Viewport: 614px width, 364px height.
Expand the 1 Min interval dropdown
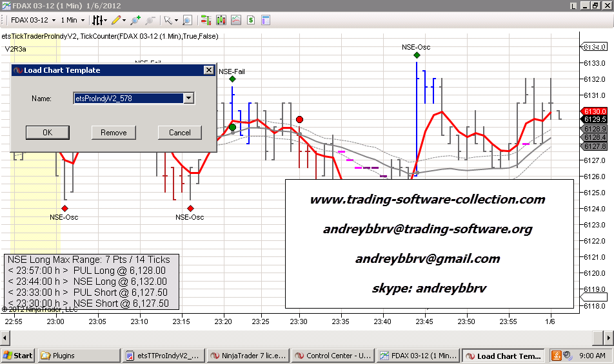coord(82,21)
